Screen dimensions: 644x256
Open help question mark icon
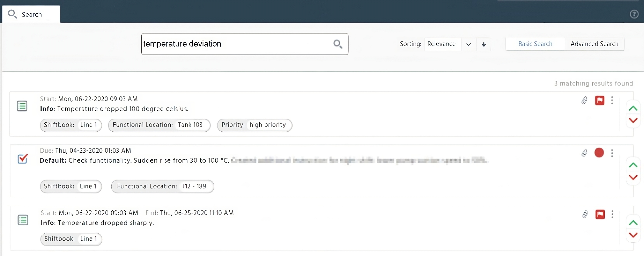[x=634, y=14]
